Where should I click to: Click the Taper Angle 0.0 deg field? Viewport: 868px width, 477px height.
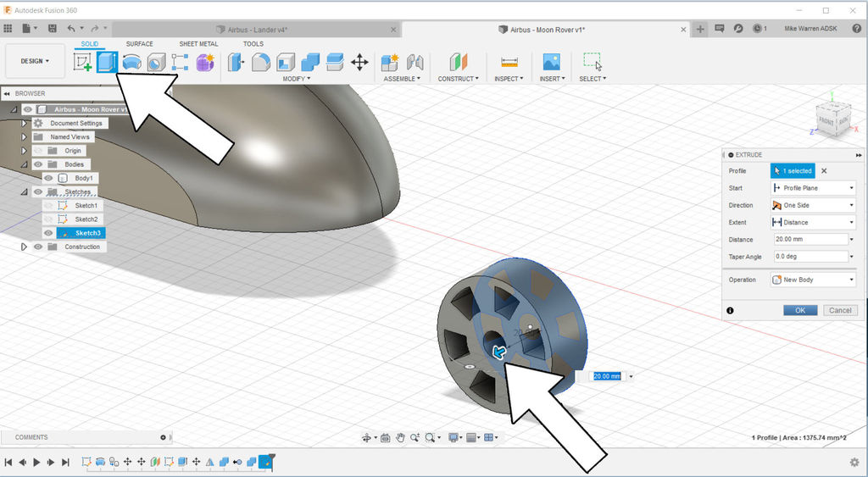coord(811,257)
